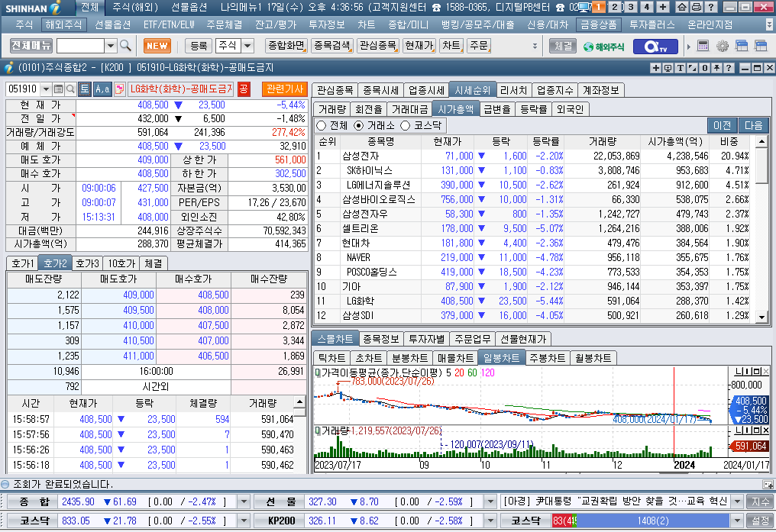This screenshot has height=532, width=776.
Task: Toggle the 가격이동평균 indicator checkbox on chart
Action: pos(317,372)
